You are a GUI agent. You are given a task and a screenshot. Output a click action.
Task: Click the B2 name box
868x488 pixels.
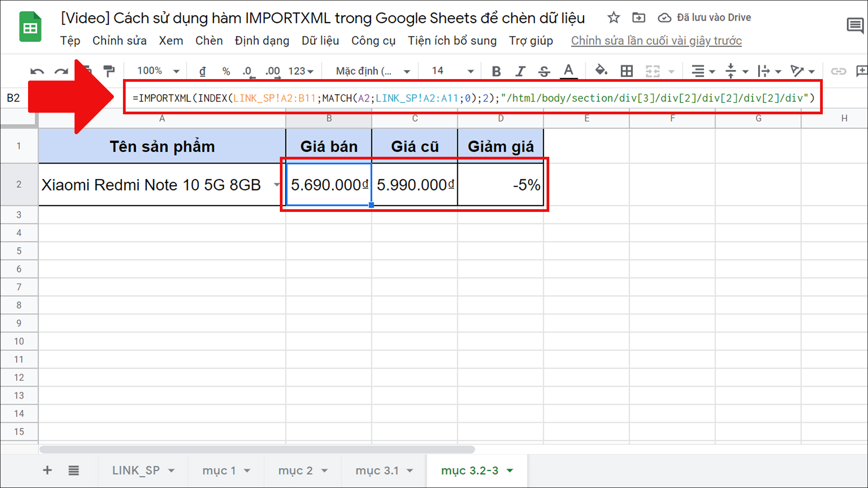(x=14, y=98)
